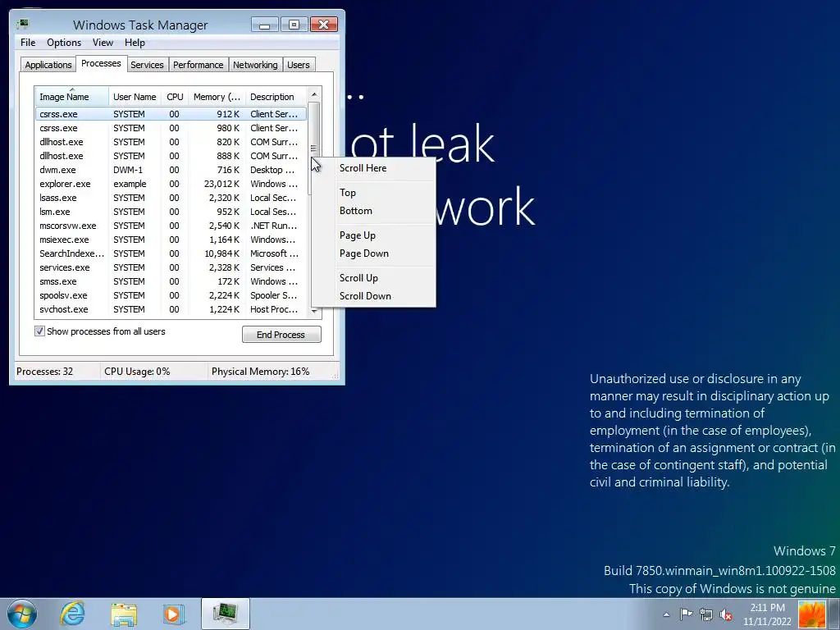The image size is (840, 630).
Task: Select the explorer.exe process row
Action: [171, 184]
